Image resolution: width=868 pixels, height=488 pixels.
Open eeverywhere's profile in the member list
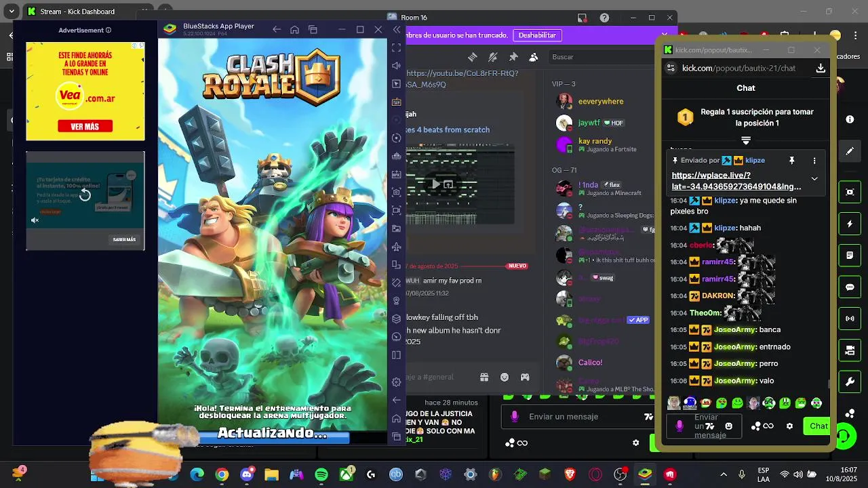click(601, 101)
